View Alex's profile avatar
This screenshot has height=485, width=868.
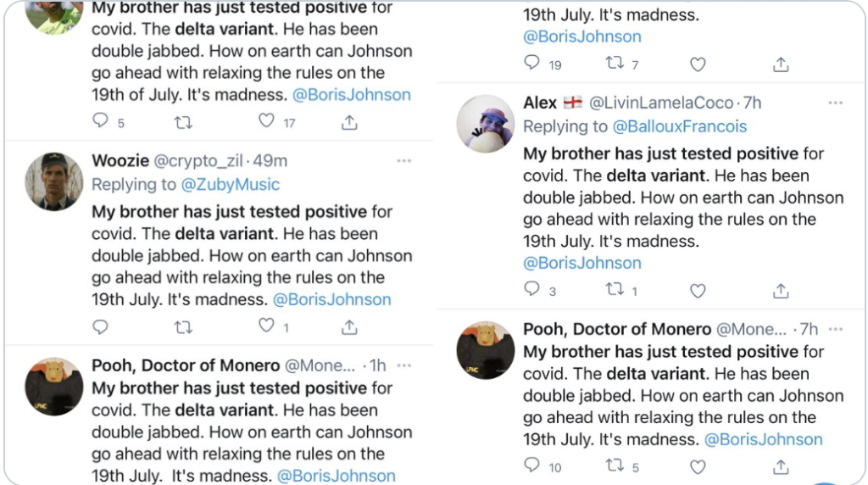pyautogui.click(x=486, y=124)
